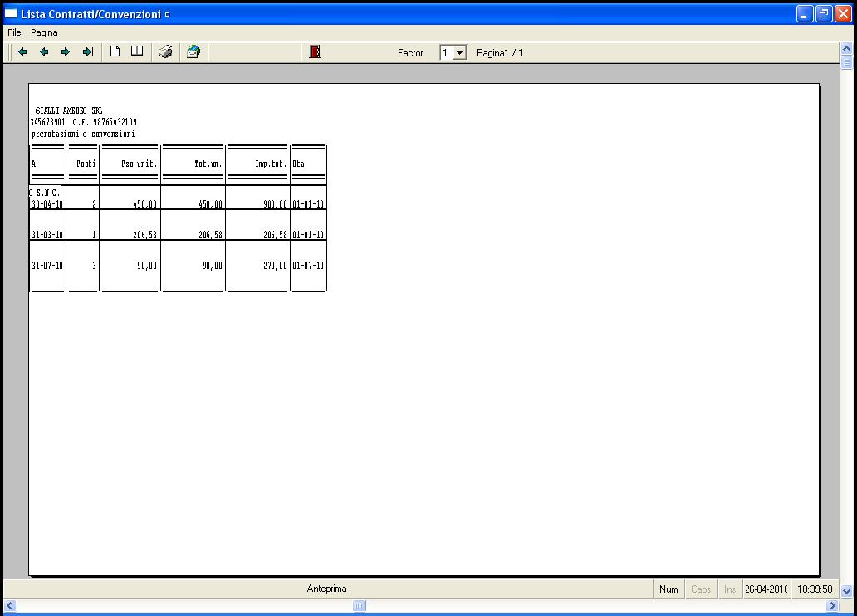The image size is (857, 616).
Task: Click the date cell '31-07-10'
Action: pos(47,266)
